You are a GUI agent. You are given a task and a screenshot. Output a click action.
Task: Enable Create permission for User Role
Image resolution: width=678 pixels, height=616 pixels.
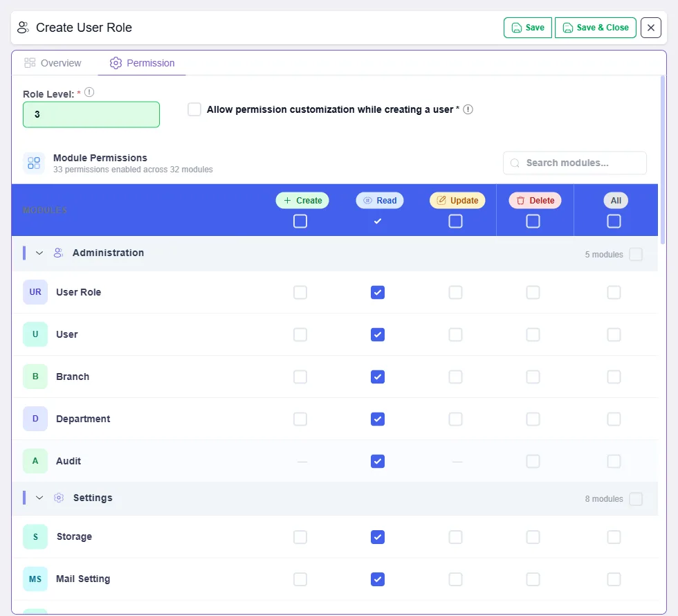click(x=300, y=292)
